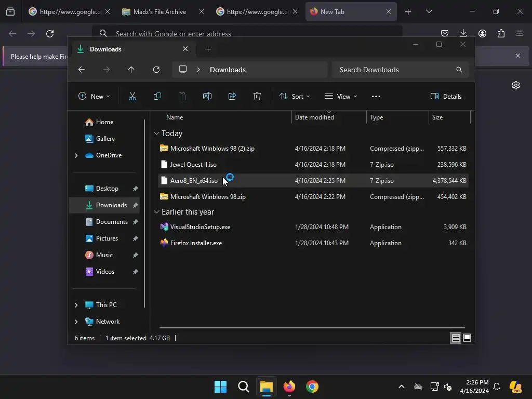Open Firefox list all tabs chevron

point(429,11)
